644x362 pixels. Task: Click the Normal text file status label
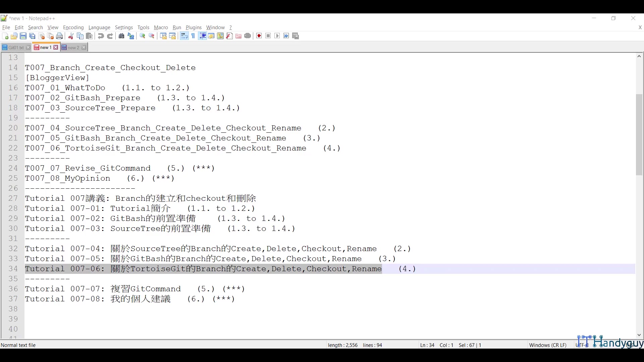point(18,345)
